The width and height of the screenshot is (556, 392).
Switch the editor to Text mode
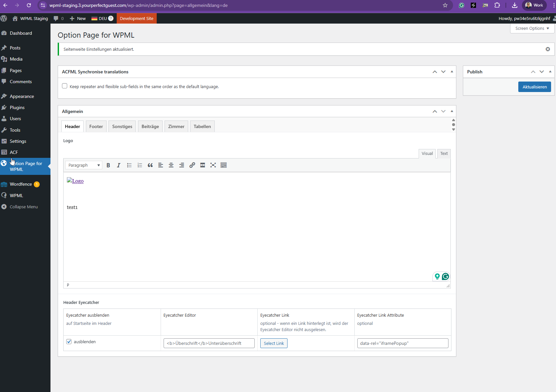tap(444, 154)
